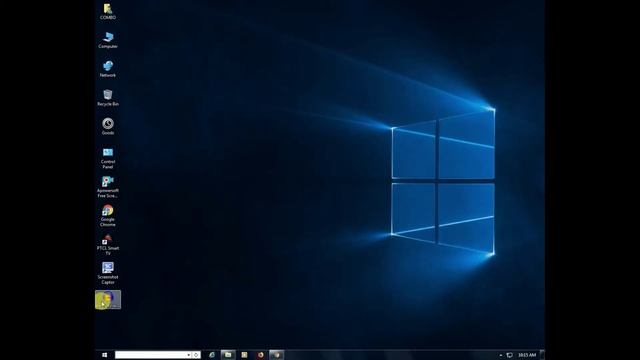Select the Computer desktop icon

click(108, 40)
